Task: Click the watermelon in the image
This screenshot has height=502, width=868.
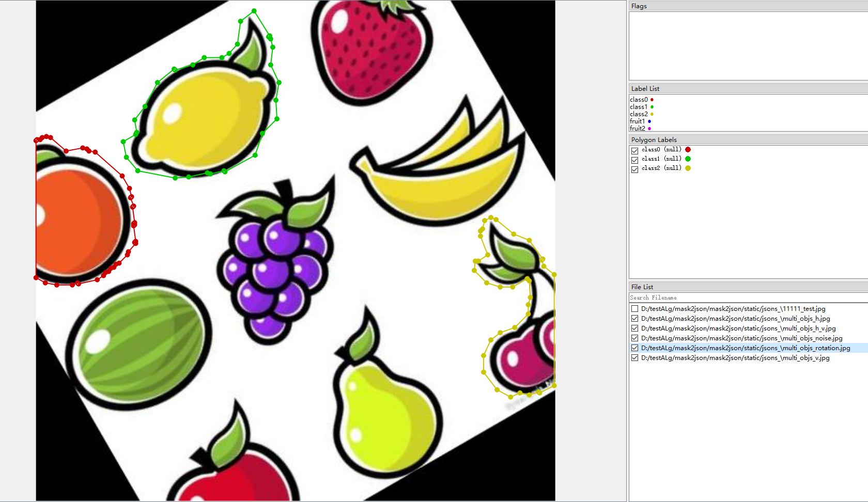Action: 139,343
